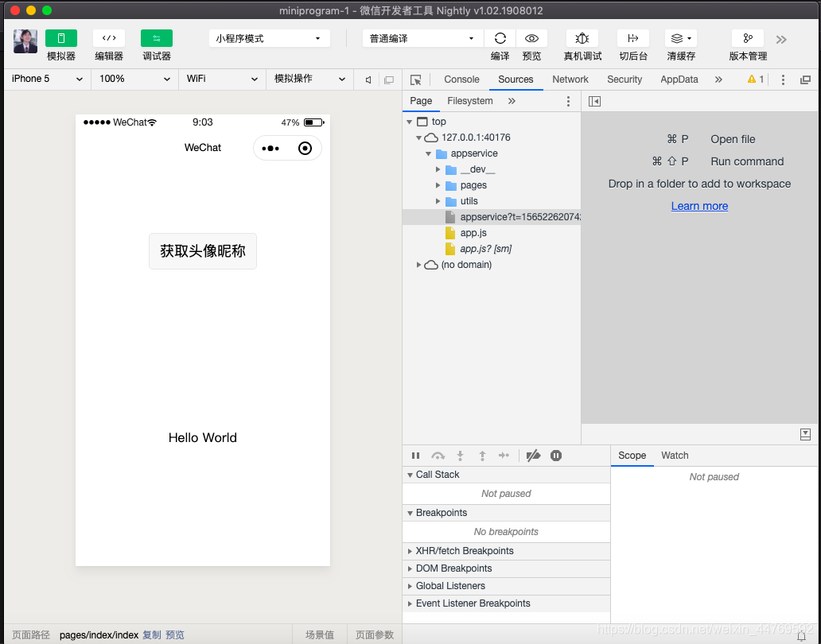Click the warning count indicator
Viewport: 821px width, 644px height.
click(x=756, y=79)
